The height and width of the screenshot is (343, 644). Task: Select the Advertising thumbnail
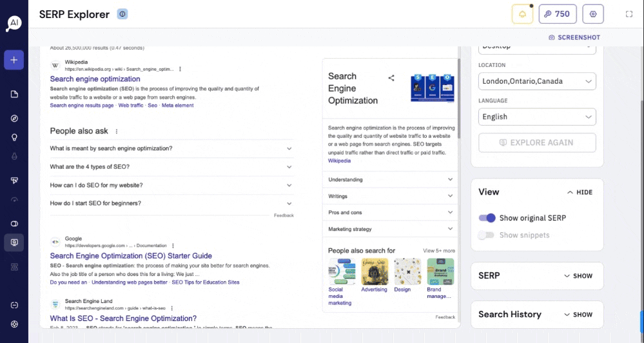click(x=375, y=271)
